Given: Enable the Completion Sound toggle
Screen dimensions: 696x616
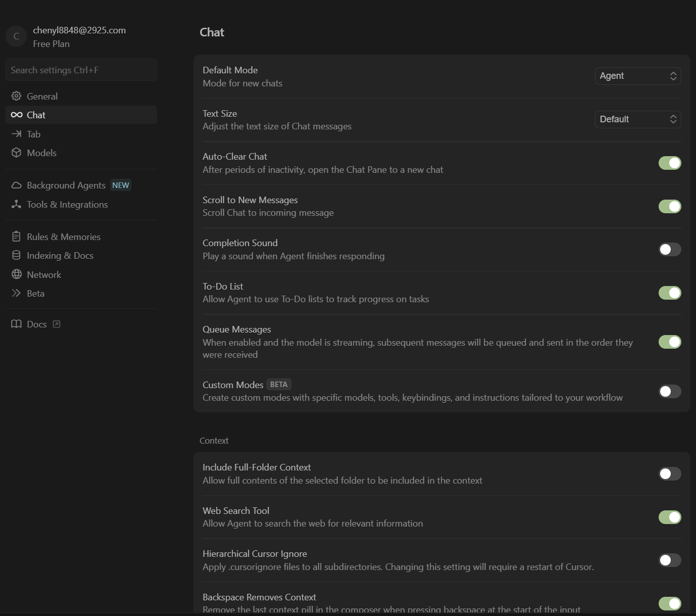Looking at the screenshot, I should point(669,250).
